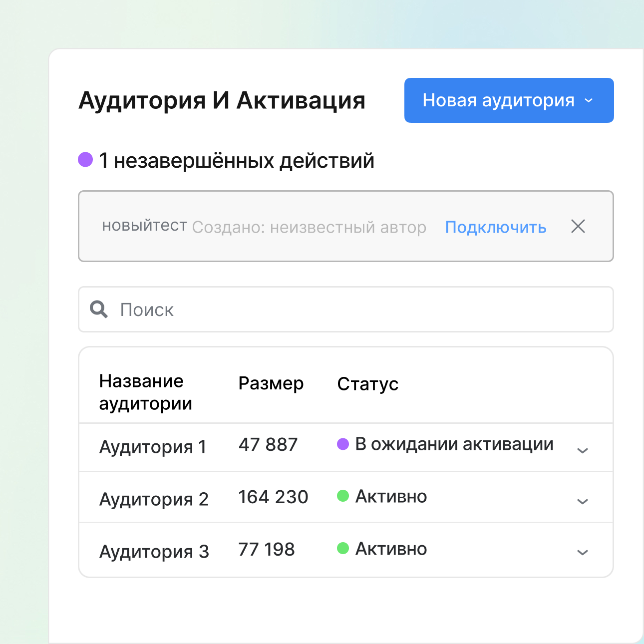The image size is (644, 644).
Task: Expand the Аудитория 3 row
Action: click(582, 552)
